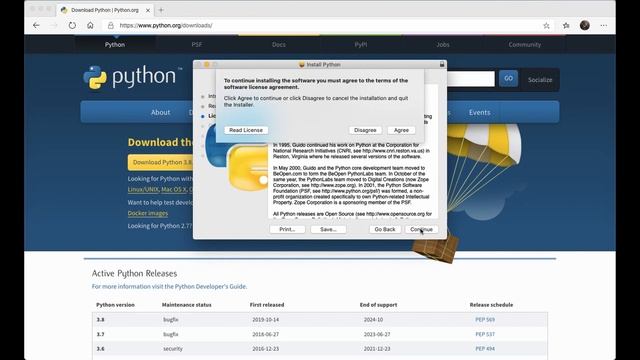Click the 3.6 version cell
The height and width of the screenshot is (360, 640).
(x=100, y=349)
